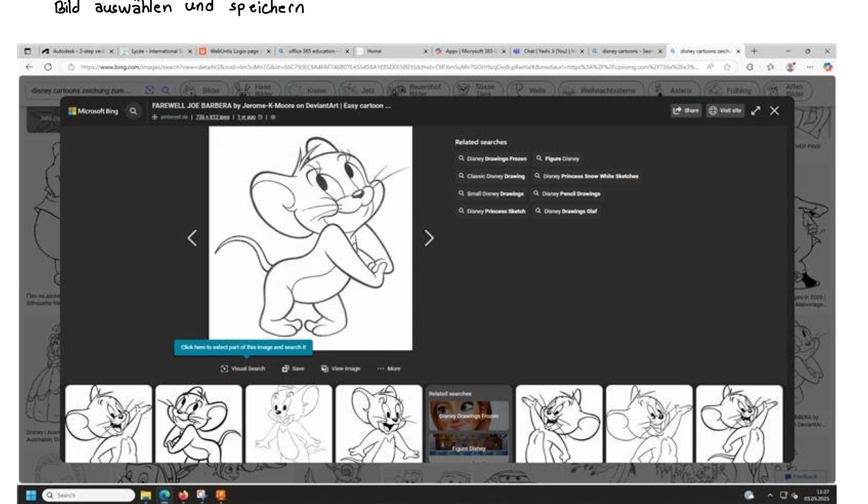Open the browser profile avatar
This screenshot has width=868, height=504.
790,67
